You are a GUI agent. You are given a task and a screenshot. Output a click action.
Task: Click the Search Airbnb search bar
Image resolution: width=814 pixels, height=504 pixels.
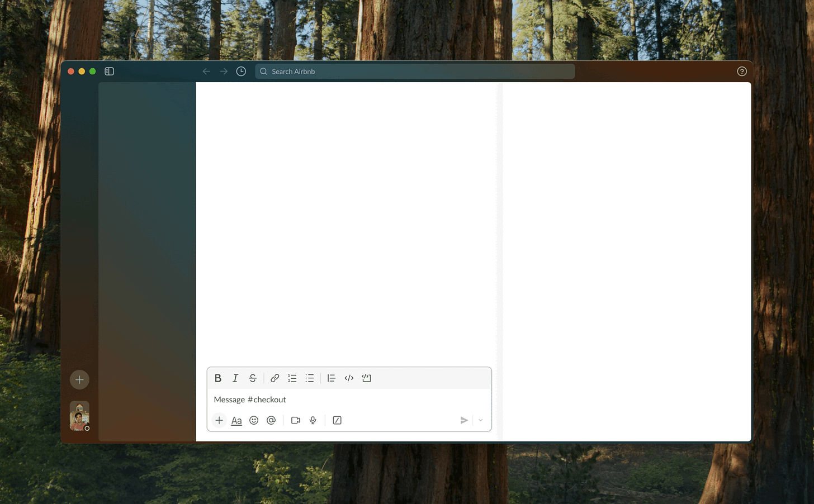coord(415,72)
